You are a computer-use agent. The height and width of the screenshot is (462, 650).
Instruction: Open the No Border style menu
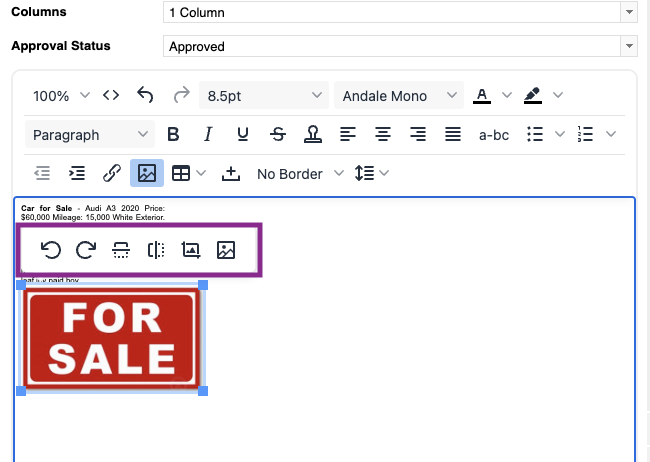pos(299,174)
